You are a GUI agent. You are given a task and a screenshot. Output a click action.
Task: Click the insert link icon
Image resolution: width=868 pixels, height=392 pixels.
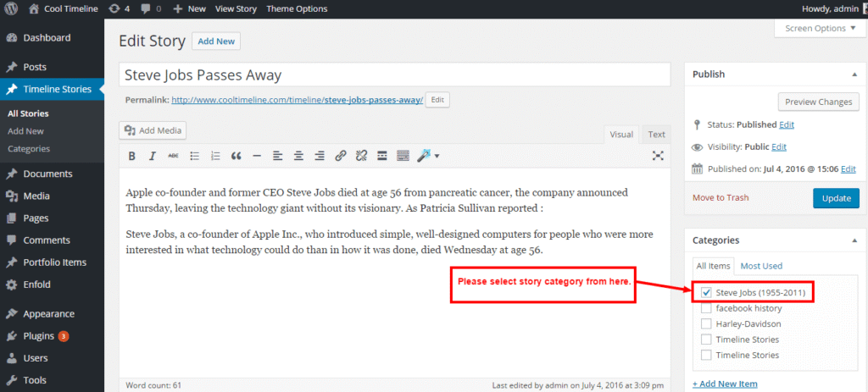tap(340, 156)
